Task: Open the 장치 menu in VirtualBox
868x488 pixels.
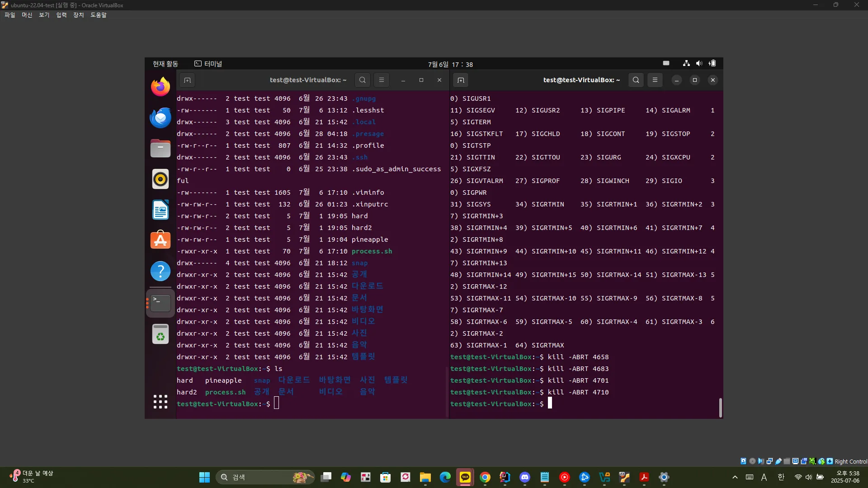Action: click(79, 15)
